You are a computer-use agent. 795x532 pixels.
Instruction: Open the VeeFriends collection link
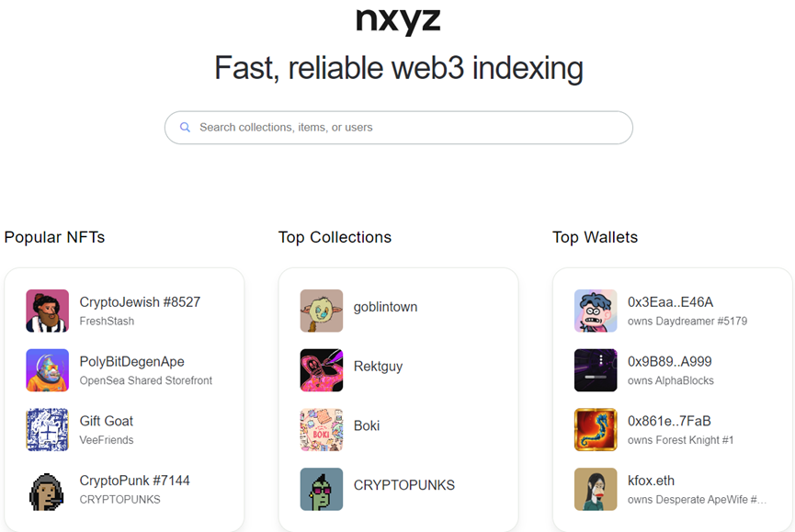pyautogui.click(x=107, y=440)
